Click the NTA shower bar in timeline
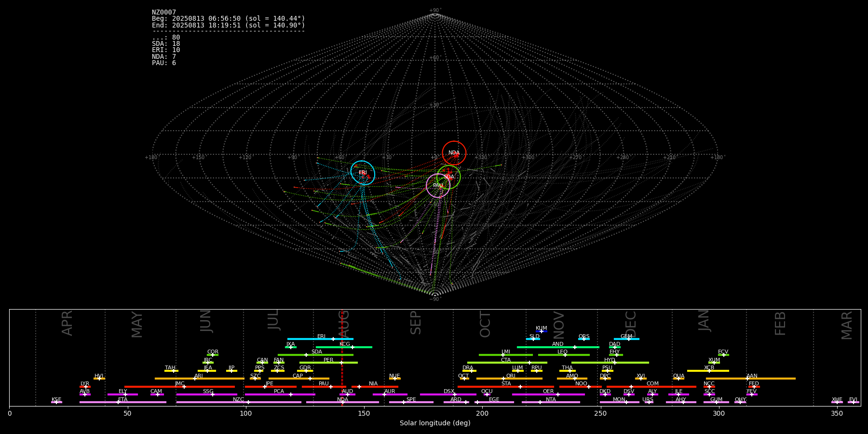The image size is (868, 434). tap(551, 402)
